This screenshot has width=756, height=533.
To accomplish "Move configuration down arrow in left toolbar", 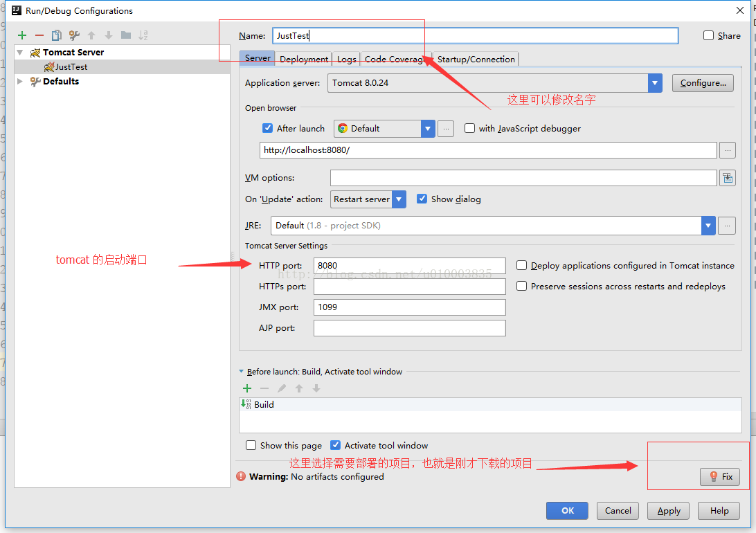I will click(x=109, y=35).
